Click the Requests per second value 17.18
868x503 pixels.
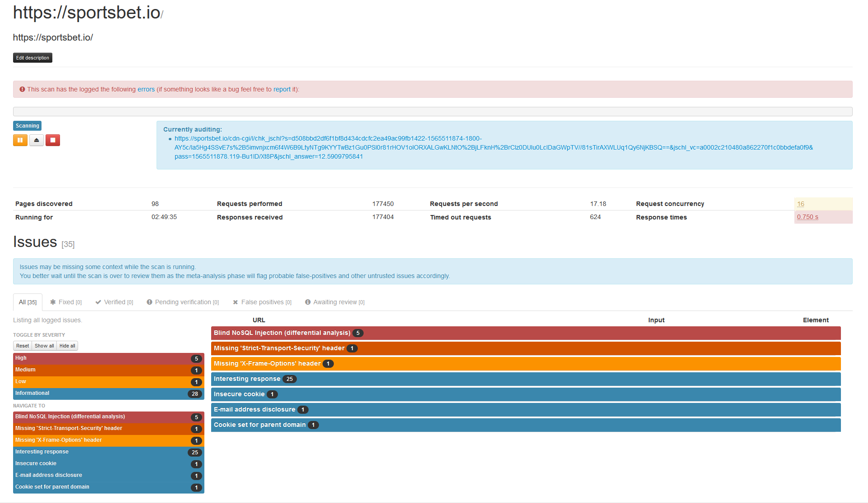pyautogui.click(x=598, y=204)
